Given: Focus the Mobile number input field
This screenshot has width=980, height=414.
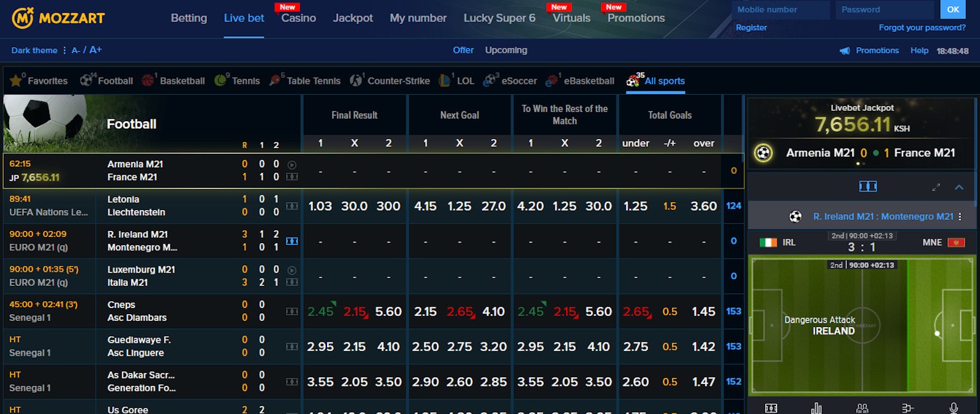Looking at the screenshot, I should (x=780, y=10).
